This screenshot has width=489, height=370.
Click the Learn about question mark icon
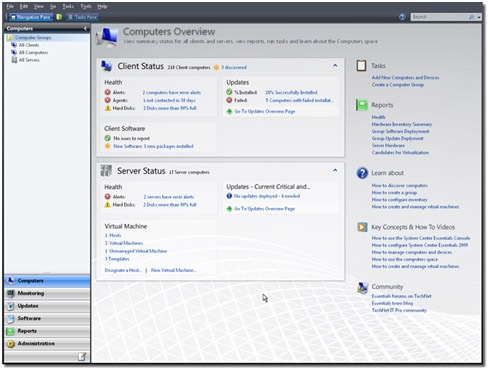pyautogui.click(x=362, y=173)
